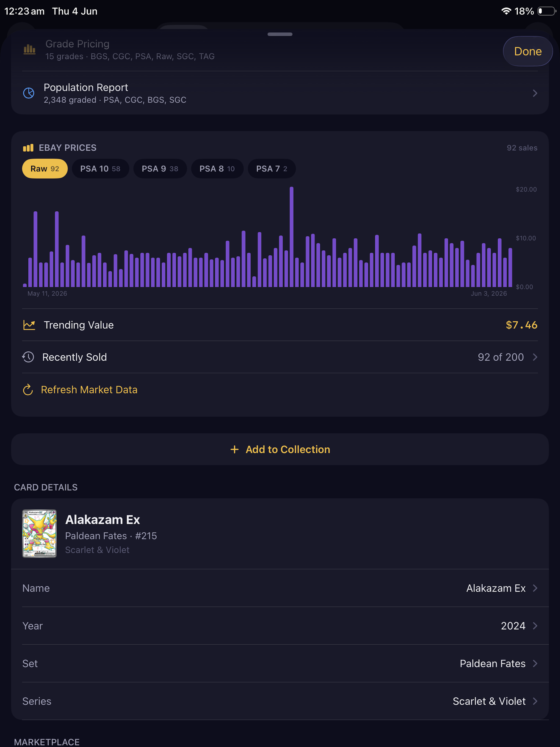The height and width of the screenshot is (747, 560).
Task: Switch to PSA 7 prices
Action: pos(272,168)
